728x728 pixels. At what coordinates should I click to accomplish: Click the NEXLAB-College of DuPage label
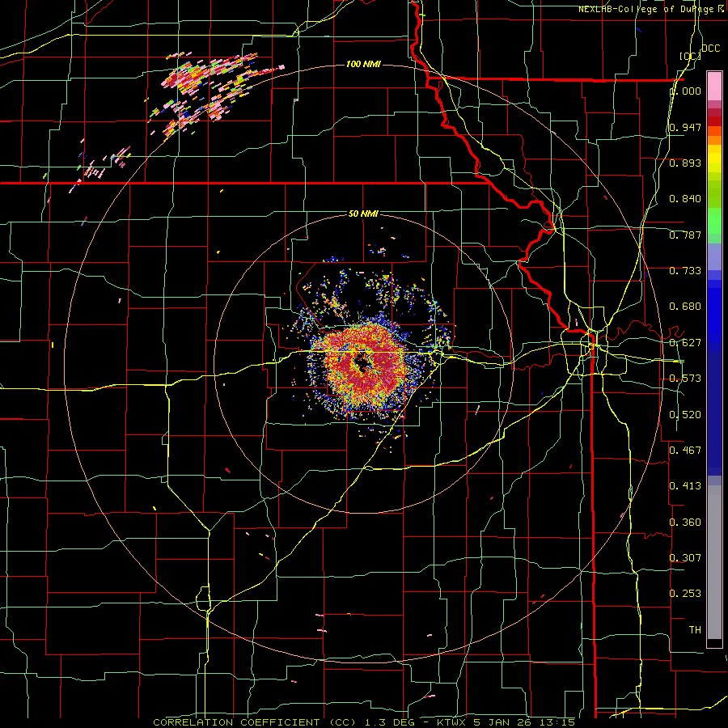[650, 9]
